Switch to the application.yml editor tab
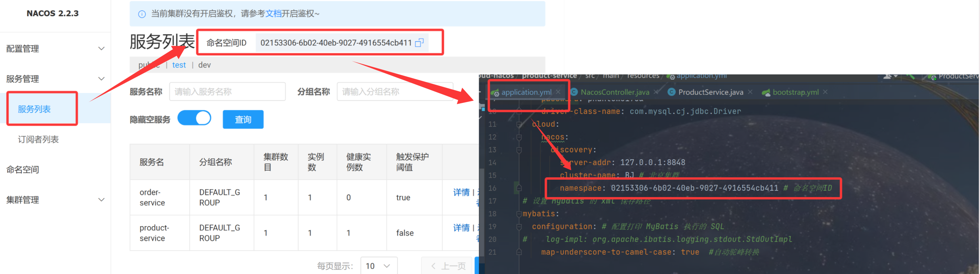 (526, 92)
